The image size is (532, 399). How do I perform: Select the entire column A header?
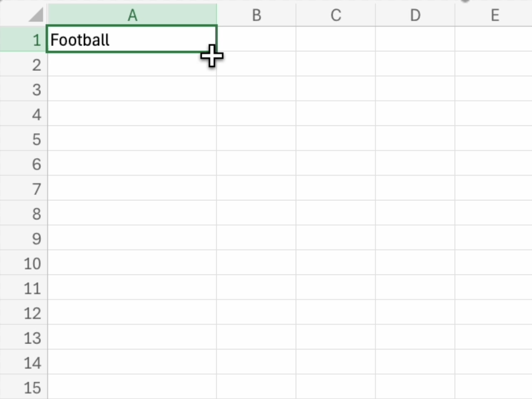click(x=132, y=15)
